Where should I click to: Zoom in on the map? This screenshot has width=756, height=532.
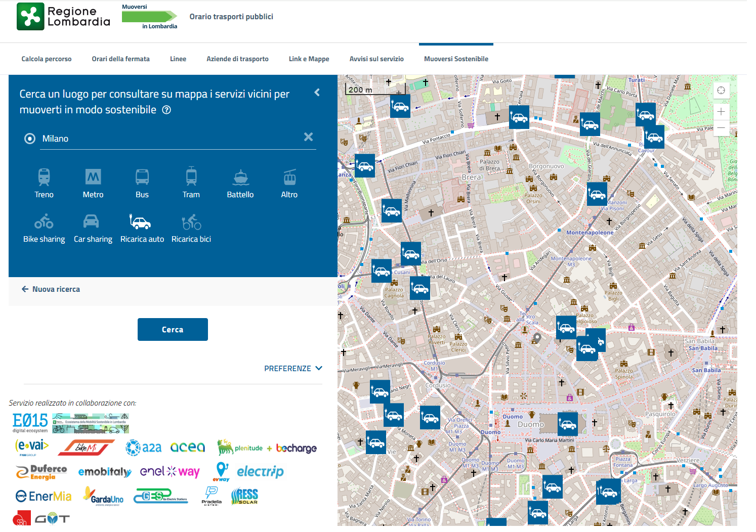coord(721,112)
